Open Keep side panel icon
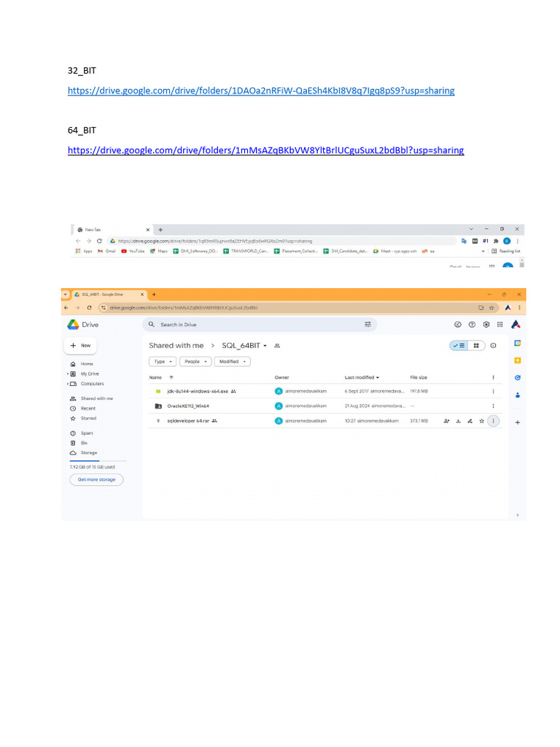Image resolution: width=560 pixels, height=747 pixels. pyautogui.click(x=518, y=360)
